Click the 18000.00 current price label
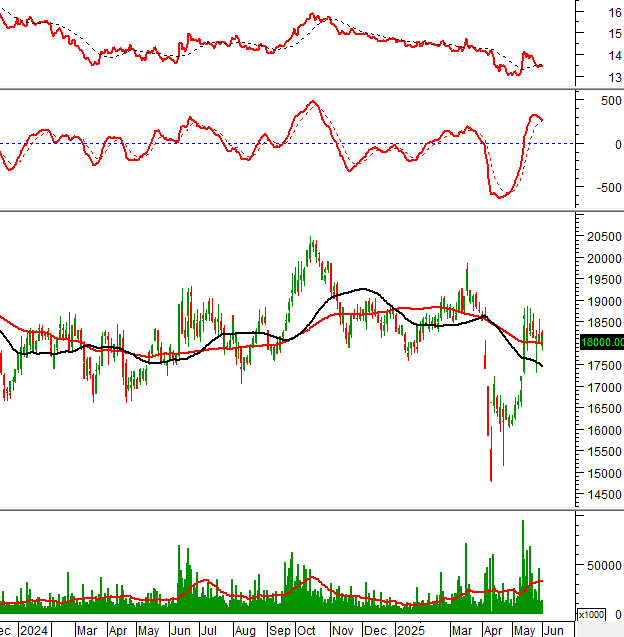The height and width of the screenshot is (637, 624). coord(602,342)
